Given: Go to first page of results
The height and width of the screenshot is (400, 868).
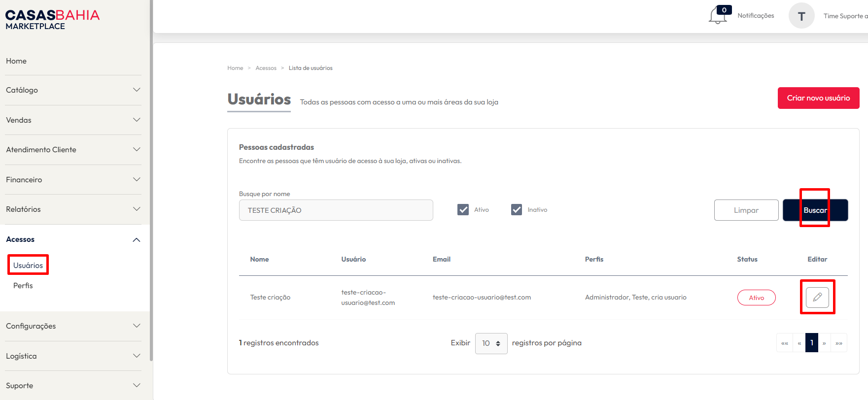Looking at the screenshot, I should 784,343.
